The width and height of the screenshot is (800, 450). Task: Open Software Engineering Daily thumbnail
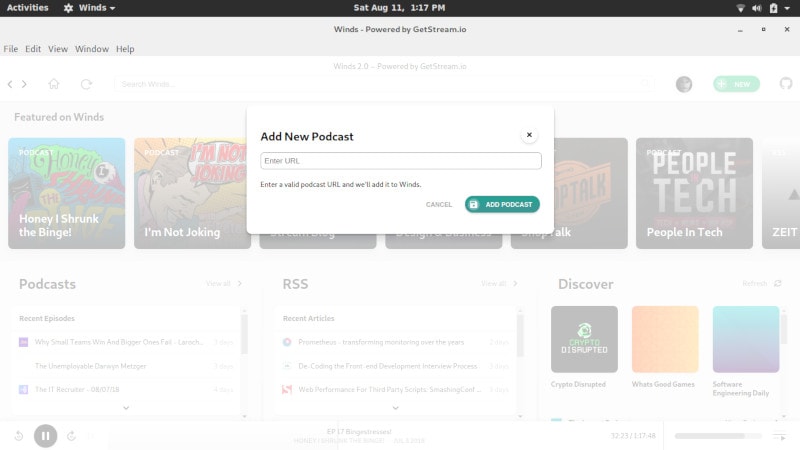click(x=746, y=339)
